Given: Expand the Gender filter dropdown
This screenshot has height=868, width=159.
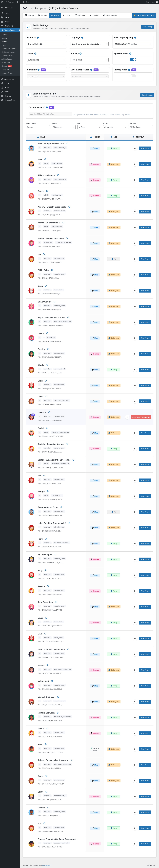Looking at the screenshot, I should click(63, 127).
